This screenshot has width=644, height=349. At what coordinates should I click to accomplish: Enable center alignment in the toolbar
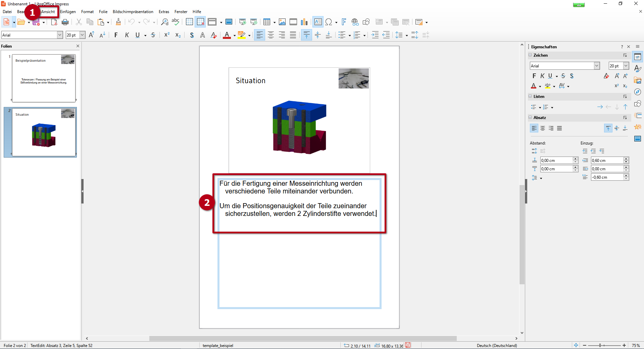[271, 35]
